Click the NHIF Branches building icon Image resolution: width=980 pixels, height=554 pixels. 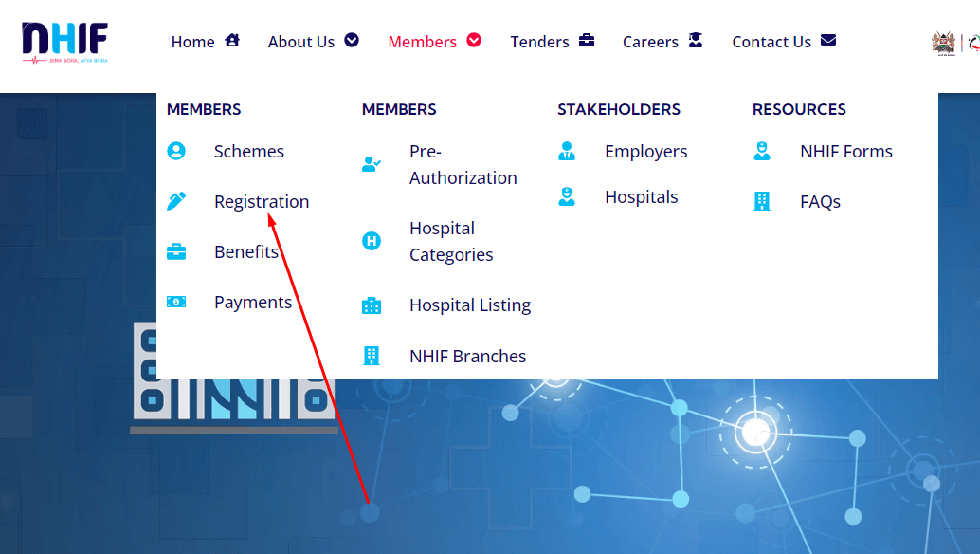point(372,356)
